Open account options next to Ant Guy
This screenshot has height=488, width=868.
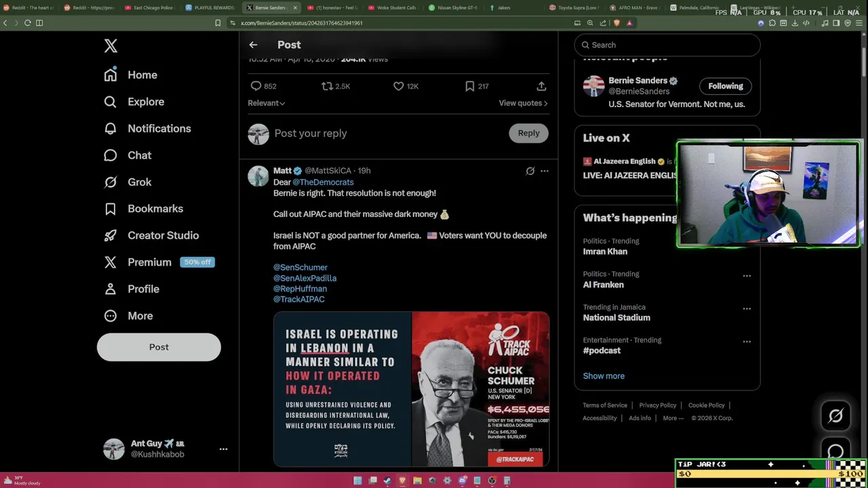pos(223,449)
